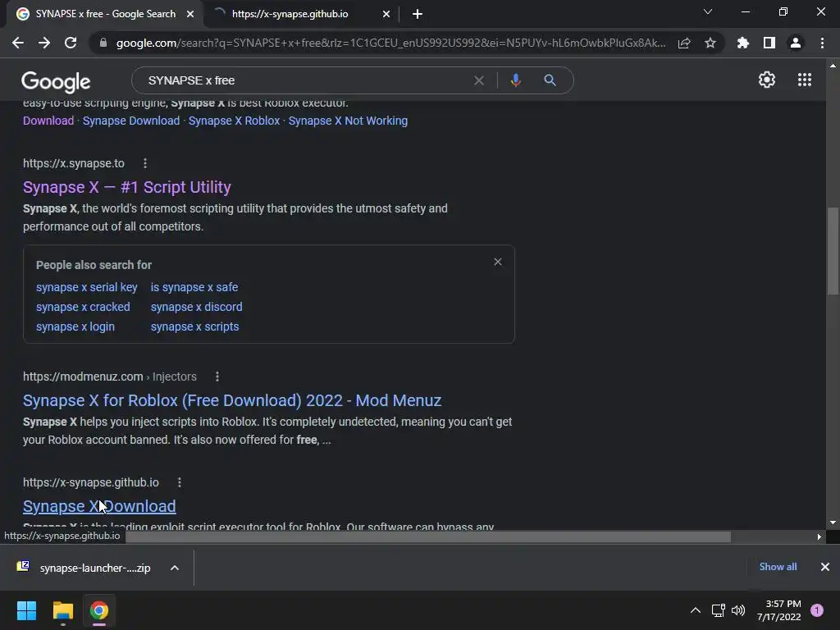Click the Google logo
The height and width of the screenshot is (630, 840).
coord(56,81)
